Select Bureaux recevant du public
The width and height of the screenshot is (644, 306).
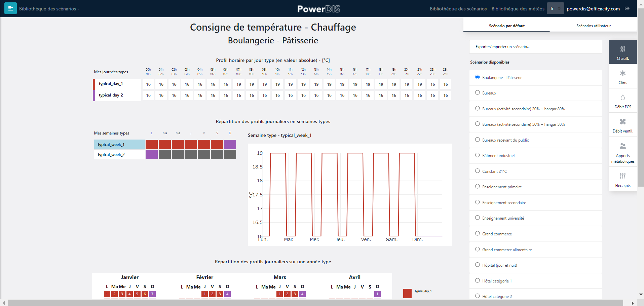pyautogui.click(x=477, y=140)
